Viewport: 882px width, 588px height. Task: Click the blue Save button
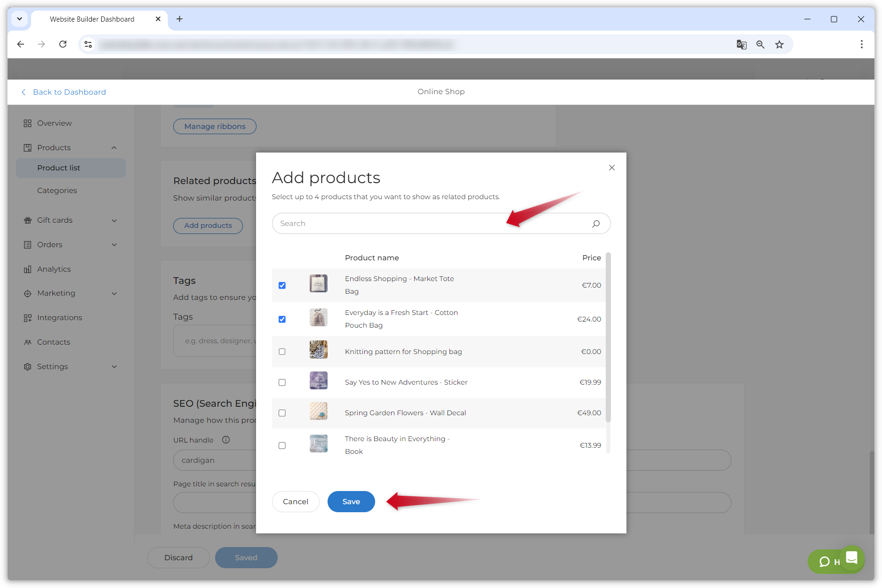click(x=351, y=501)
